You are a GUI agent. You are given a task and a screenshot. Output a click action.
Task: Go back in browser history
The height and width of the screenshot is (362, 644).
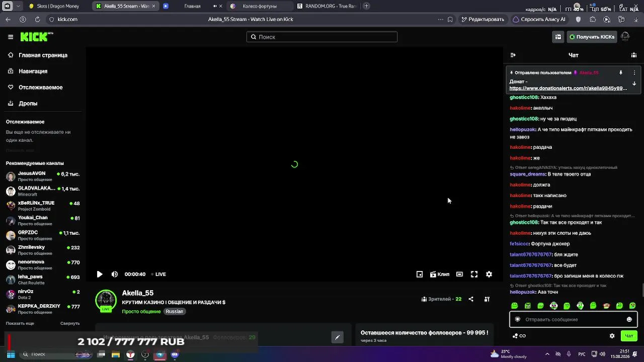[8, 19]
